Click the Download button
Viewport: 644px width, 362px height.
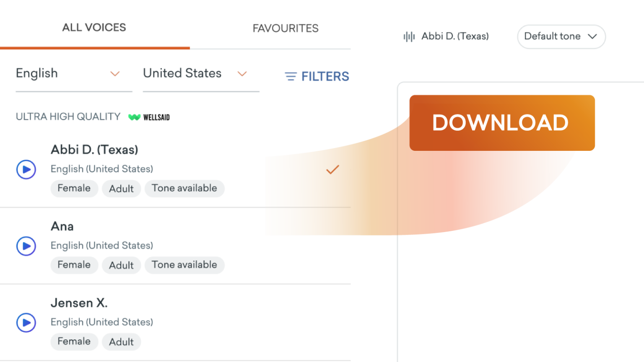(x=502, y=123)
